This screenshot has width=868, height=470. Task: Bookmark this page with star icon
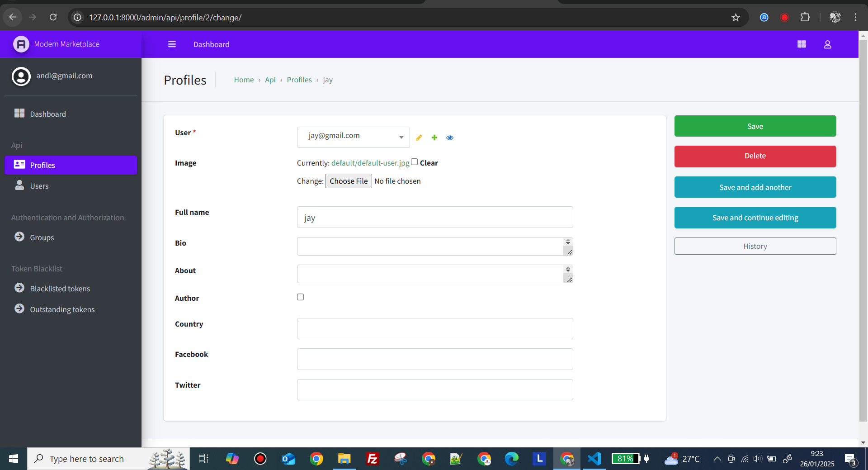pos(736,17)
